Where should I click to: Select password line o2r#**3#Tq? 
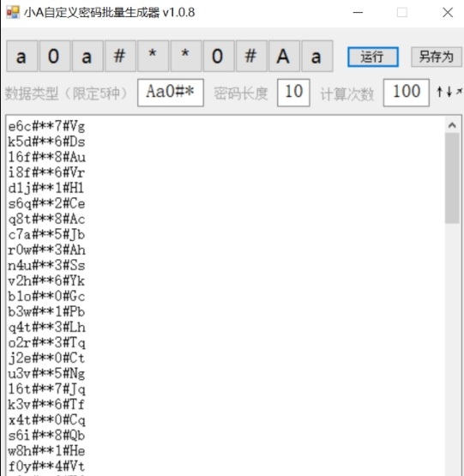pos(46,343)
